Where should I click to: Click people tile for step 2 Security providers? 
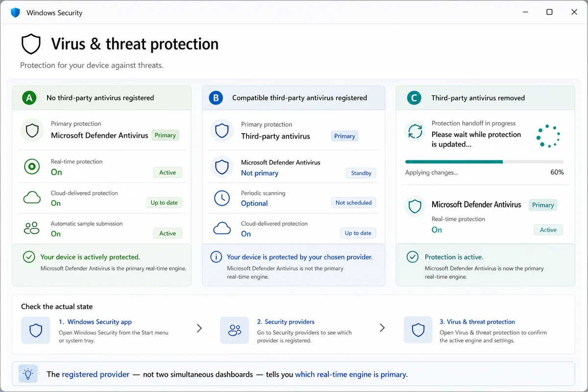235,330
